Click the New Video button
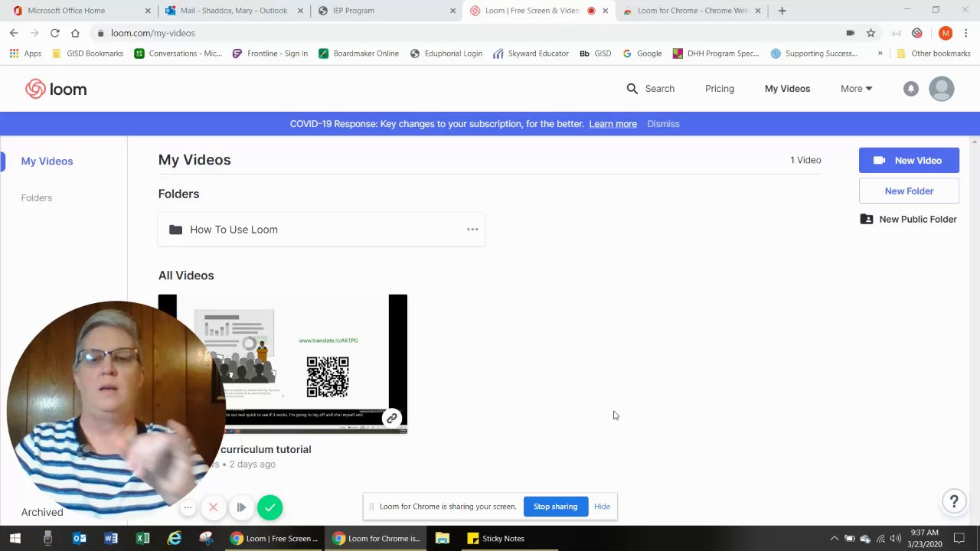The height and width of the screenshot is (551, 980). coord(909,161)
